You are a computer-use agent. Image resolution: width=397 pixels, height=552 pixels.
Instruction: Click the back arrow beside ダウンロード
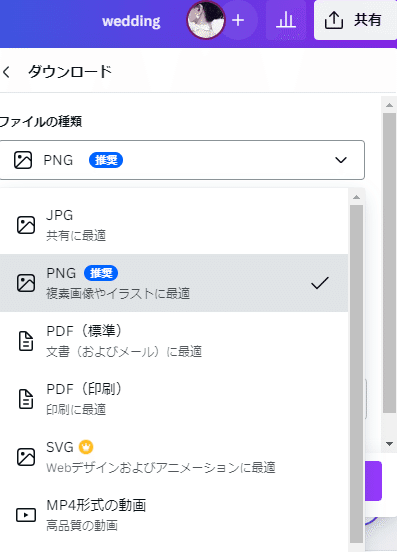point(6,72)
